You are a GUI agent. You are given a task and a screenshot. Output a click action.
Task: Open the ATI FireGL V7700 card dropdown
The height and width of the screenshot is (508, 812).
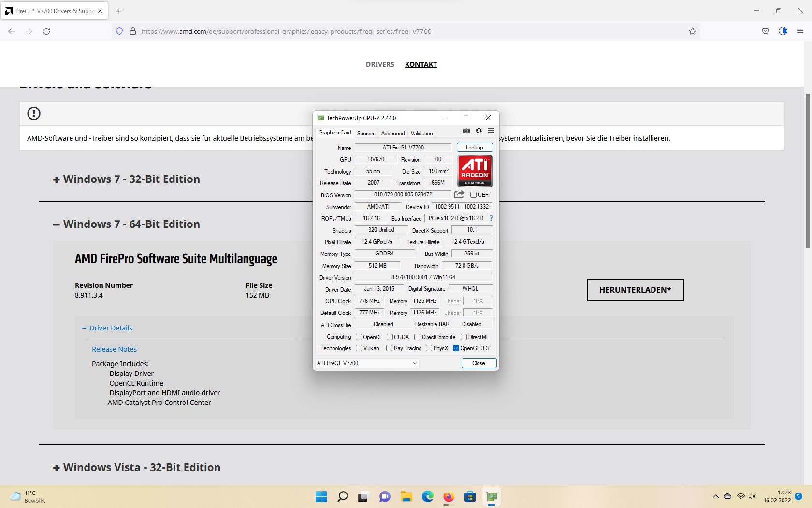click(367, 363)
